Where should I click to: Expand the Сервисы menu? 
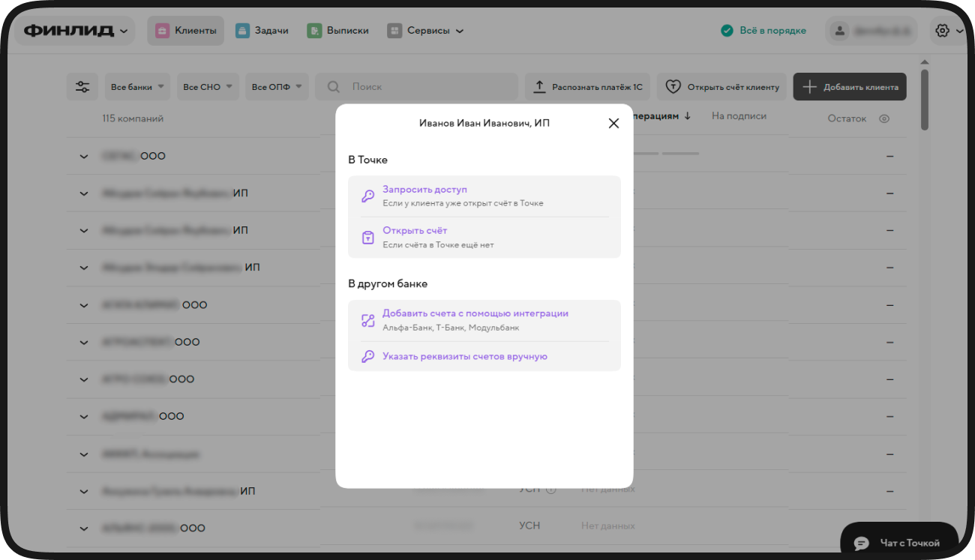pos(425,31)
